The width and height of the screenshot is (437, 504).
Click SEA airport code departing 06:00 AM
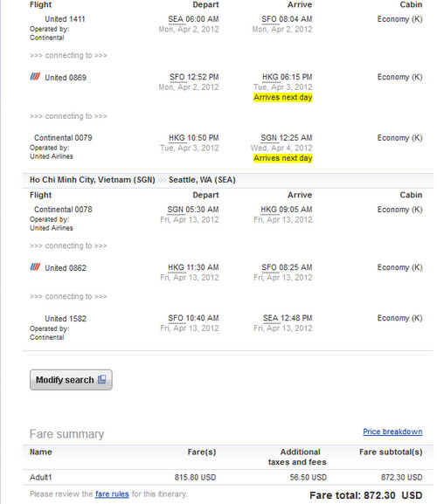tap(177, 19)
